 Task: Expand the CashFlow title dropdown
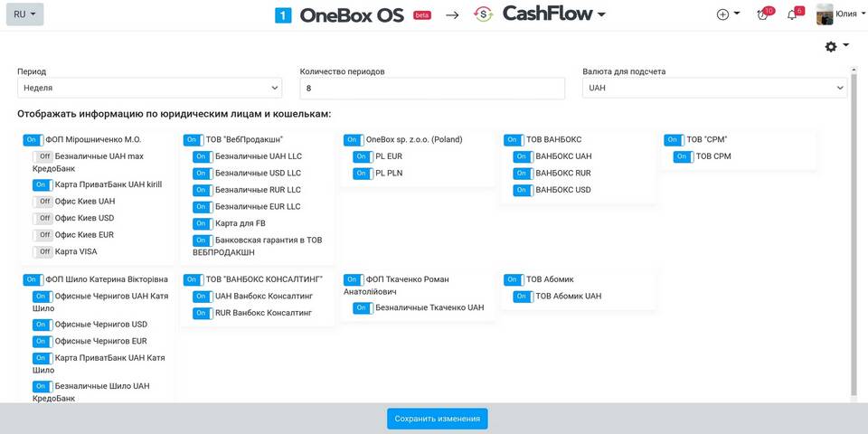point(602,15)
